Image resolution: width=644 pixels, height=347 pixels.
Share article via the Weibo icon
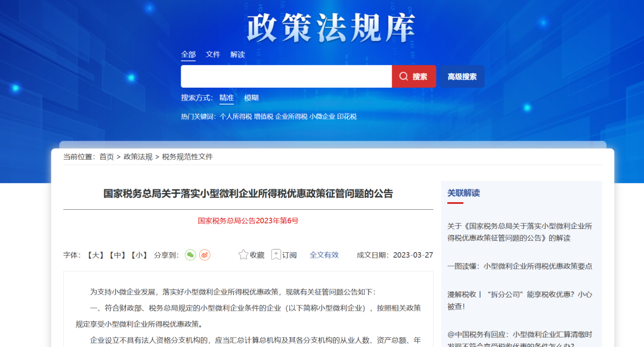click(x=205, y=255)
